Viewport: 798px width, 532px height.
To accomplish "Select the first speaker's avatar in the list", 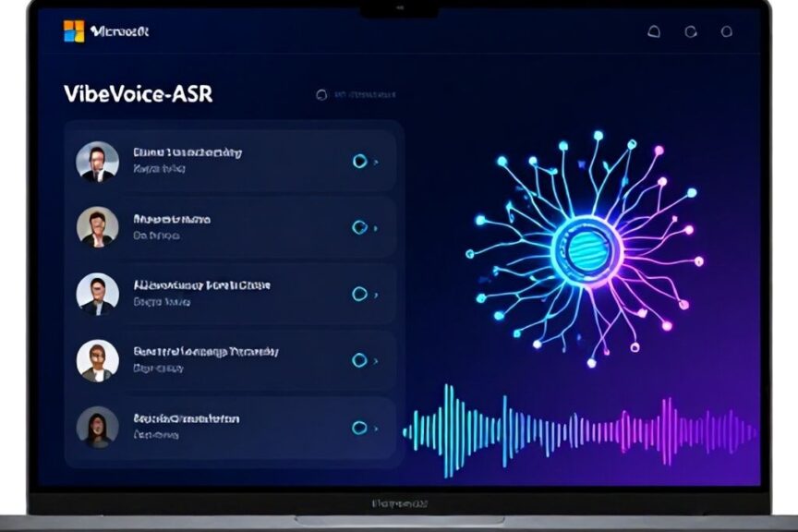I will click(97, 161).
